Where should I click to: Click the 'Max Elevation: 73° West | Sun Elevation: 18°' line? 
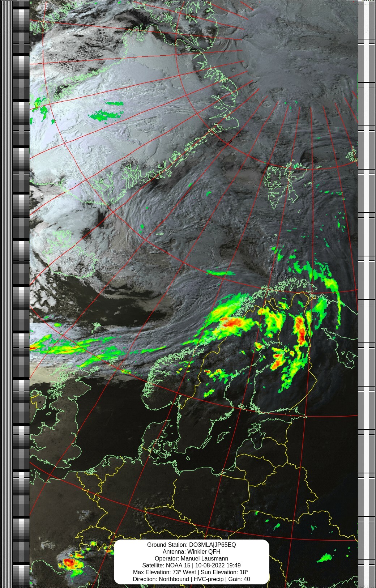(x=191, y=572)
